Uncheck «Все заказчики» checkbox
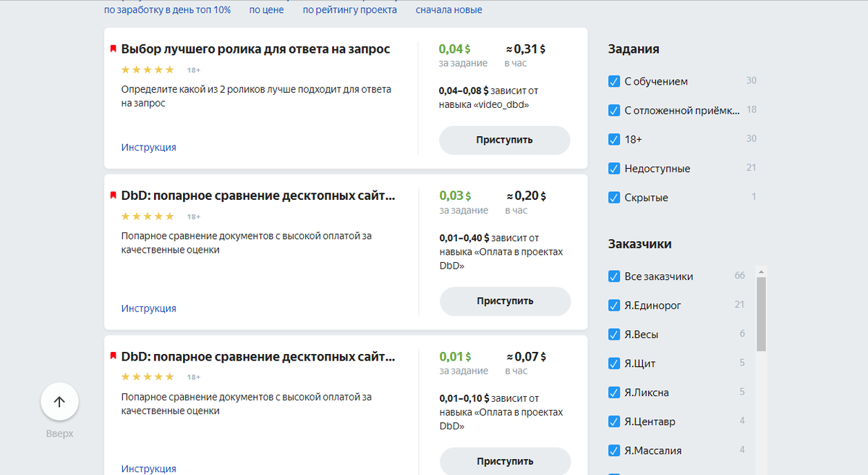Viewport: 868px width, 475px height. tap(615, 276)
